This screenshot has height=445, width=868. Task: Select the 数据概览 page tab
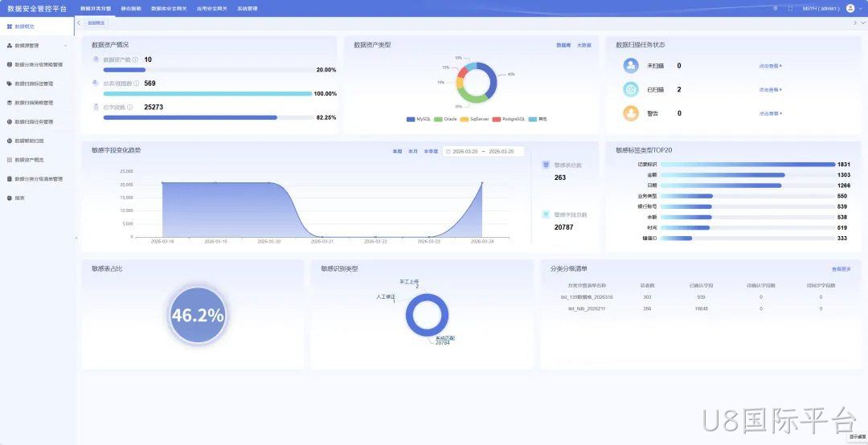pyautogui.click(x=96, y=22)
